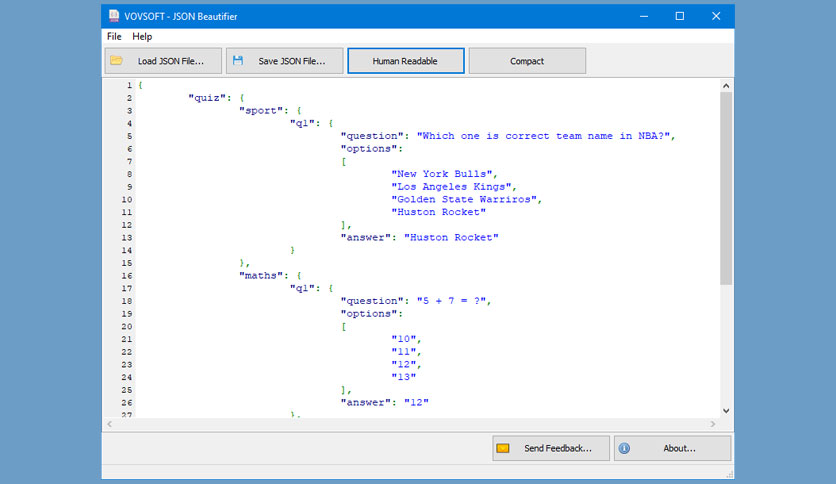Viewport: 836px width, 484px height.
Task: Click the VOVSOFT app icon in title bar
Action: click(x=114, y=16)
